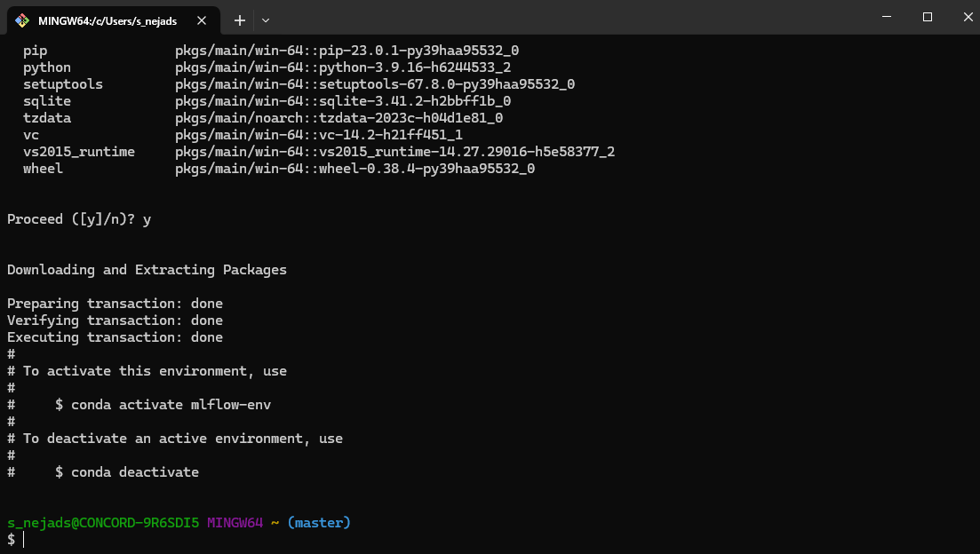
Task: Click the cyan (master) branch indicator
Action: pos(321,522)
